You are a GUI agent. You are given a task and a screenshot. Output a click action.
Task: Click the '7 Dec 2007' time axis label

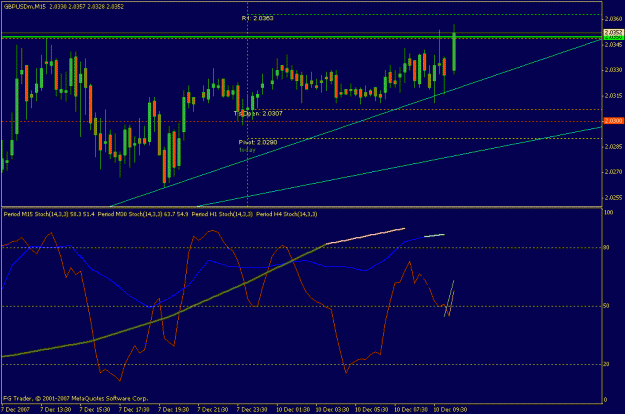(16, 410)
